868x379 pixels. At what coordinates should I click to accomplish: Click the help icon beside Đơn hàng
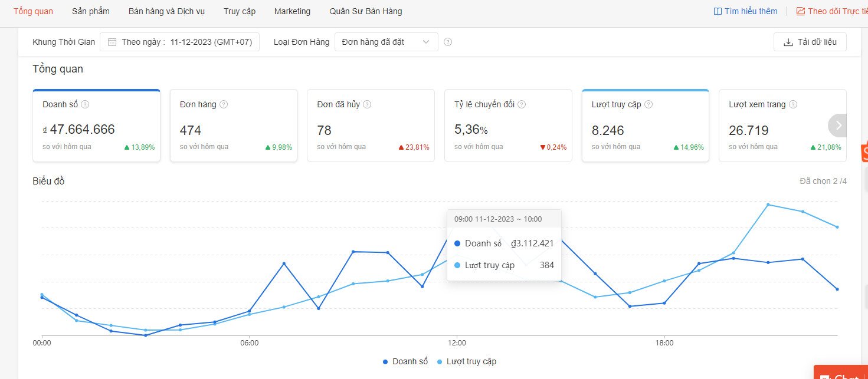click(223, 104)
